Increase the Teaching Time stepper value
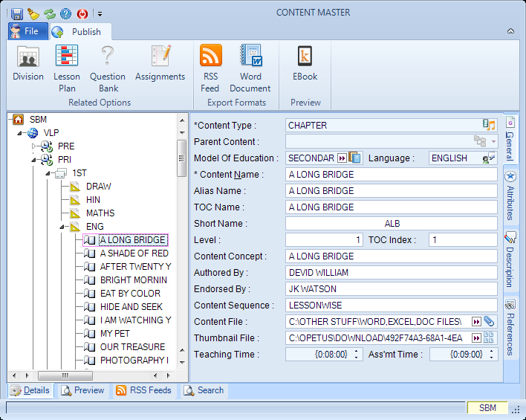 click(357, 351)
